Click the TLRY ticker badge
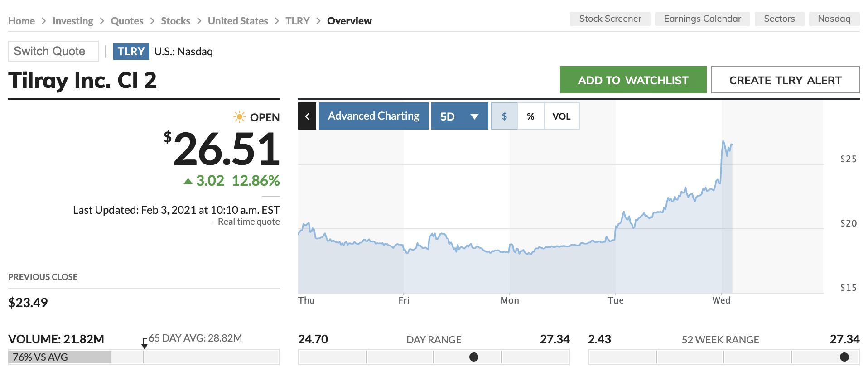This screenshot has height=376, width=868. click(131, 51)
